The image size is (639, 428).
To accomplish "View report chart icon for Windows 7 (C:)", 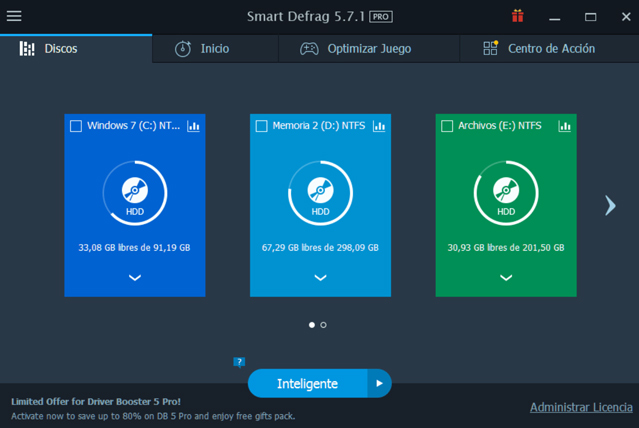I will pos(193,126).
